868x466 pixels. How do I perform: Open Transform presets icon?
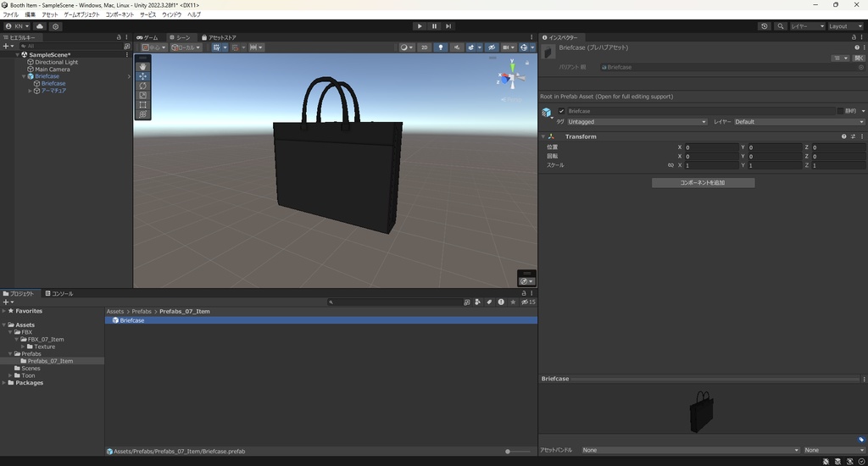click(x=853, y=136)
